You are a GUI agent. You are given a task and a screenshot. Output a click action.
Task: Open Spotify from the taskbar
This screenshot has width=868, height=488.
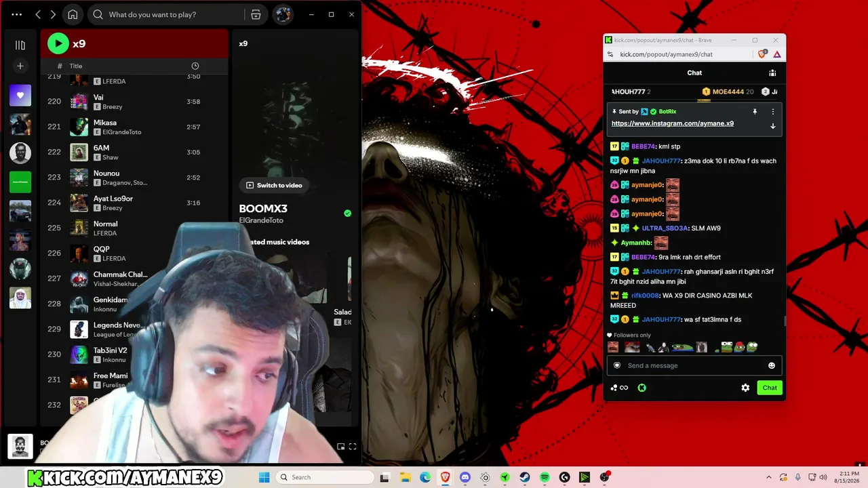tap(545, 477)
